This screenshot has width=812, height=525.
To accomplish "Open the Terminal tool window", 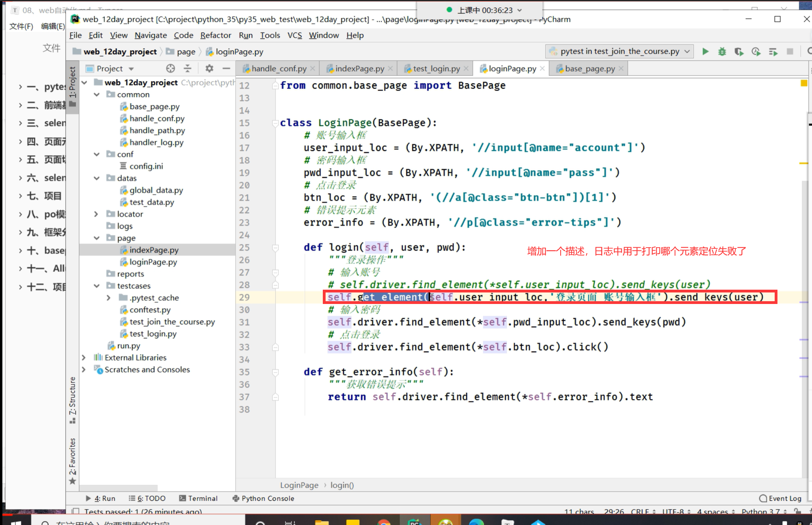I will point(199,498).
